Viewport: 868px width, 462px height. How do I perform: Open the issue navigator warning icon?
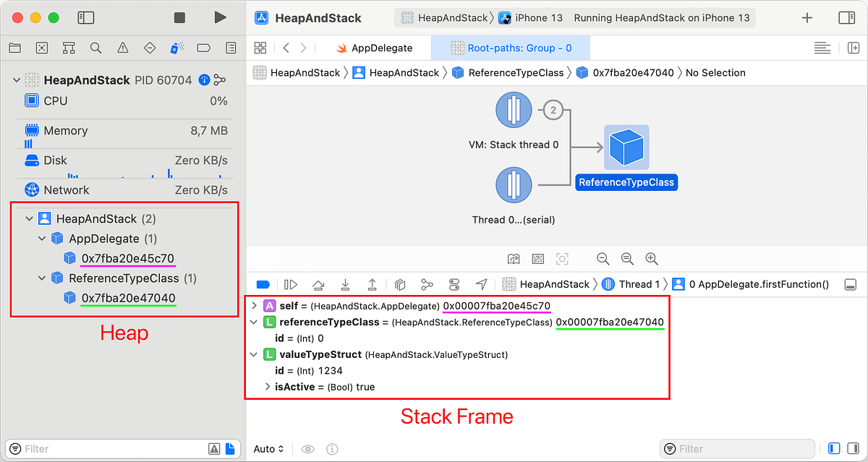122,48
